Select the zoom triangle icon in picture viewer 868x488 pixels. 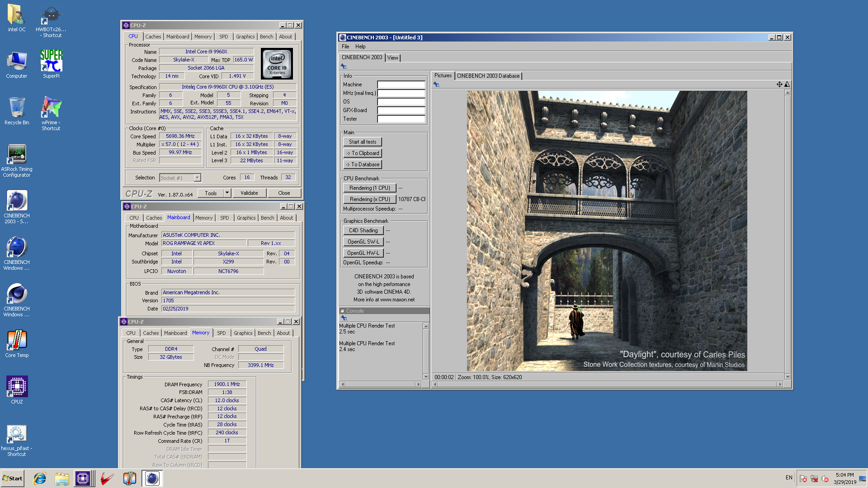coord(787,84)
